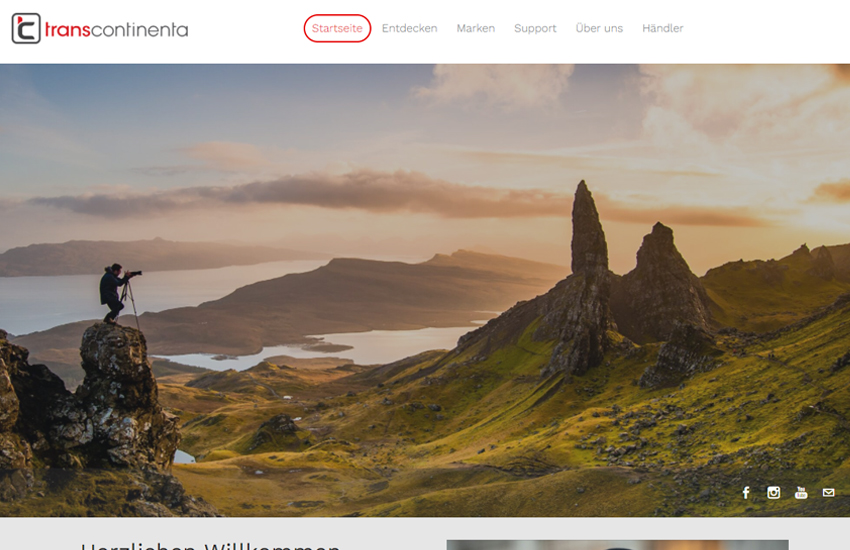Viewport: 850px width, 550px height.
Task: Go to the Support page
Action: pyautogui.click(x=535, y=28)
